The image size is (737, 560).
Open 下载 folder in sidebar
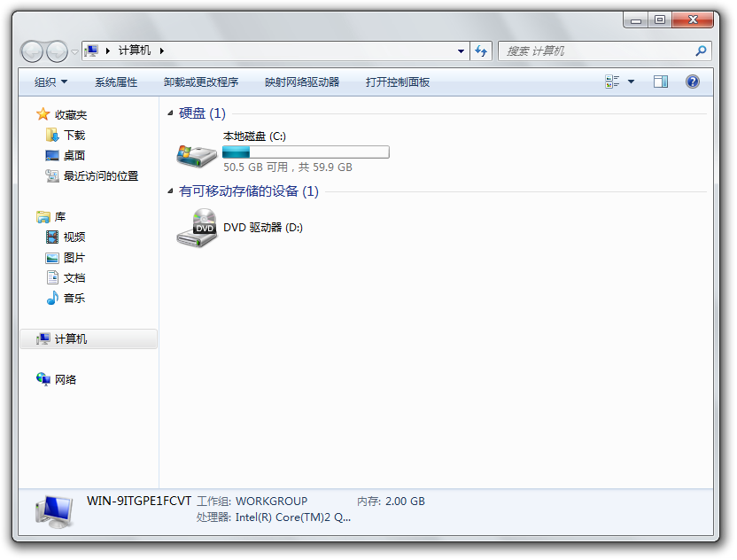66,136
